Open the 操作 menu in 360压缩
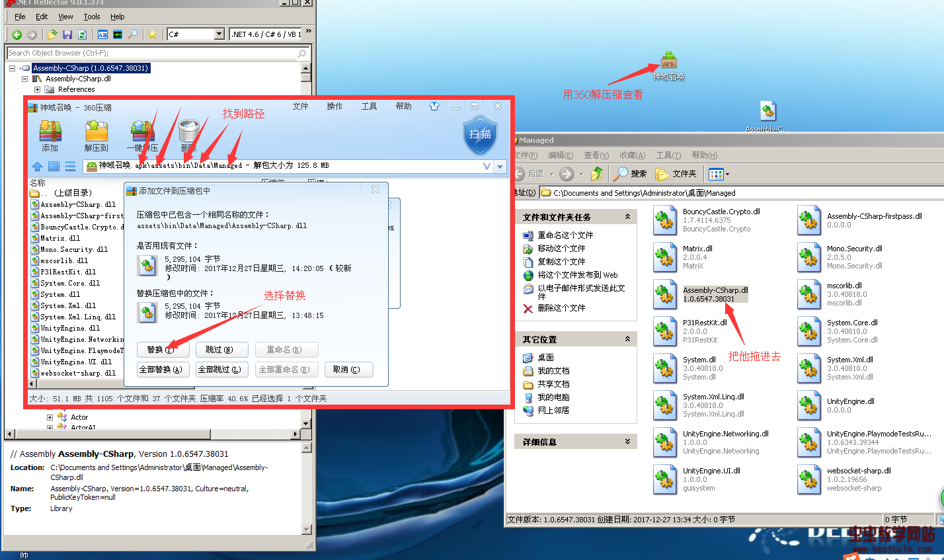944x560 pixels. pyautogui.click(x=334, y=106)
